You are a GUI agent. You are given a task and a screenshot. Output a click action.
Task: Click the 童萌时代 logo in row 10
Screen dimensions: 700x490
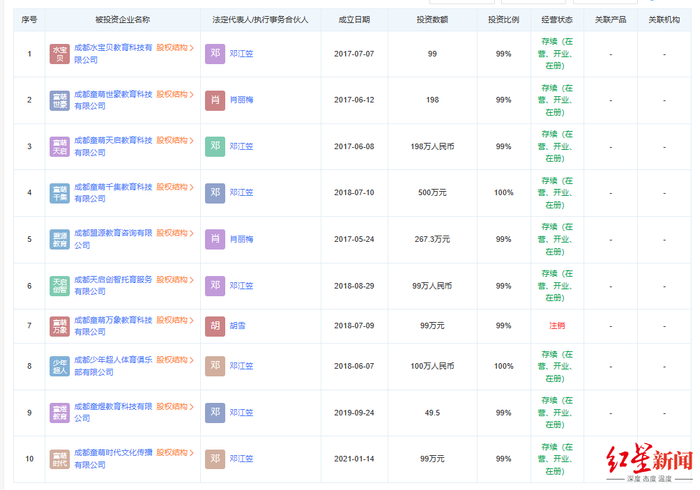pyautogui.click(x=60, y=459)
